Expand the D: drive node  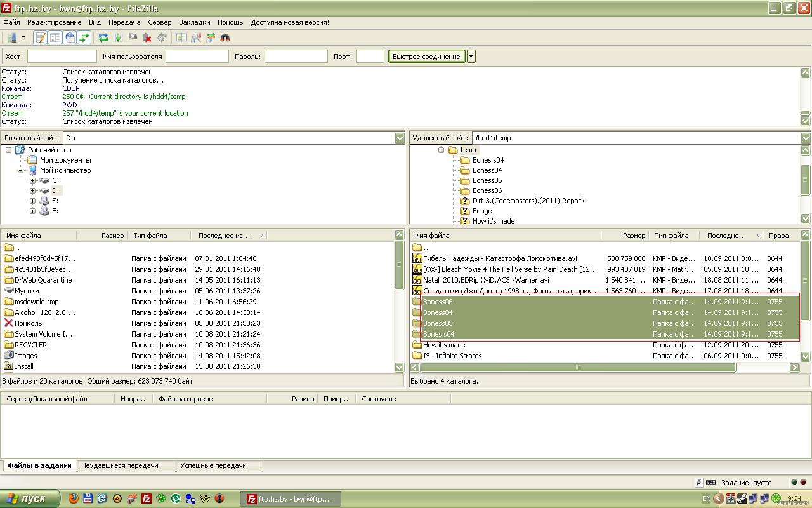[x=32, y=190]
